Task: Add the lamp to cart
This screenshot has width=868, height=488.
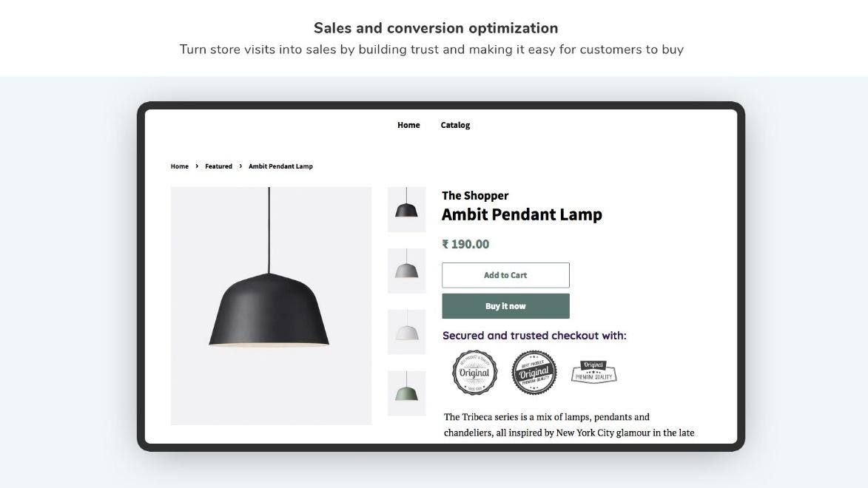Action: coord(505,275)
